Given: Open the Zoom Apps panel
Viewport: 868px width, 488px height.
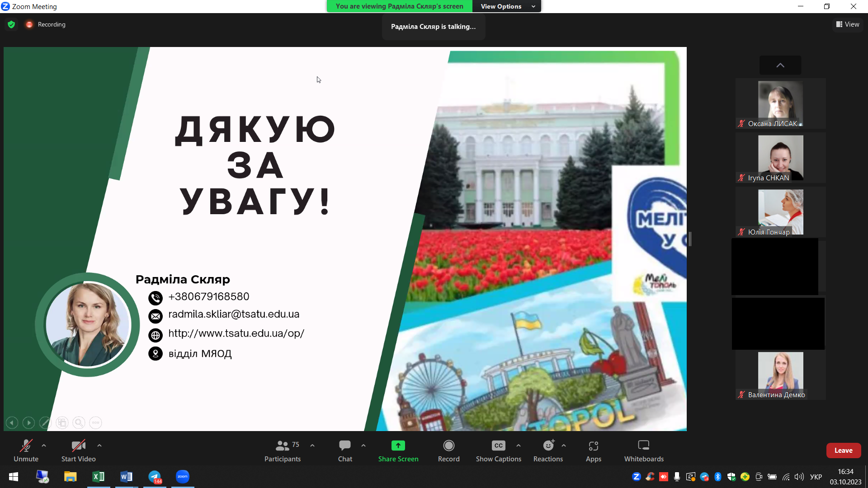Looking at the screenshot, I should 593,446.
